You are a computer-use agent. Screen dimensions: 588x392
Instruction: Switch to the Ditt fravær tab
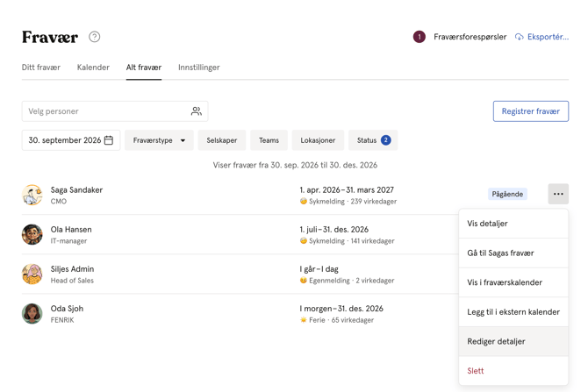(41, 68)
